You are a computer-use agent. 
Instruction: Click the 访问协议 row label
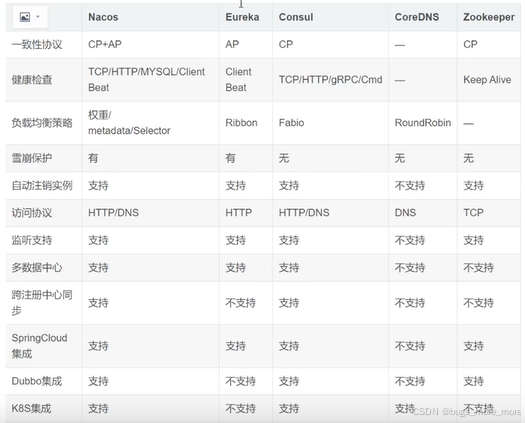[x=32, y=213]
